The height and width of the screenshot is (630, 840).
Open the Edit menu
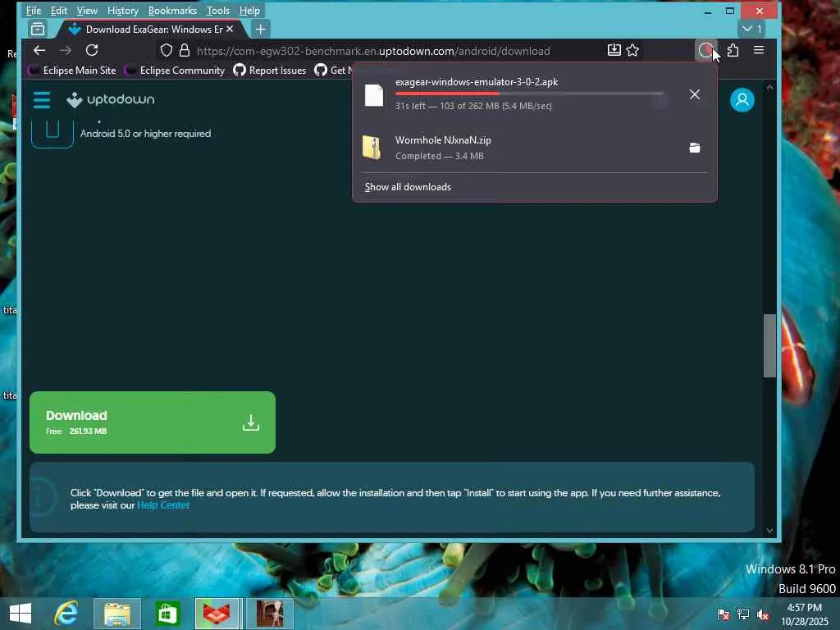(x=59, y=10)
